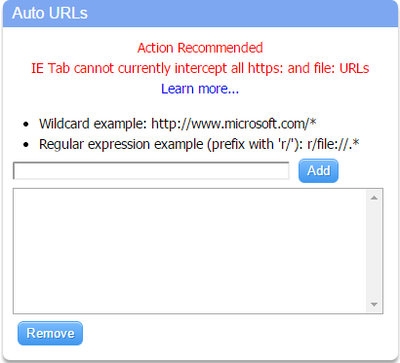400x363 pixels.
Task: Click the word URLs in the red warning
Action: click(x=354, y=68)
